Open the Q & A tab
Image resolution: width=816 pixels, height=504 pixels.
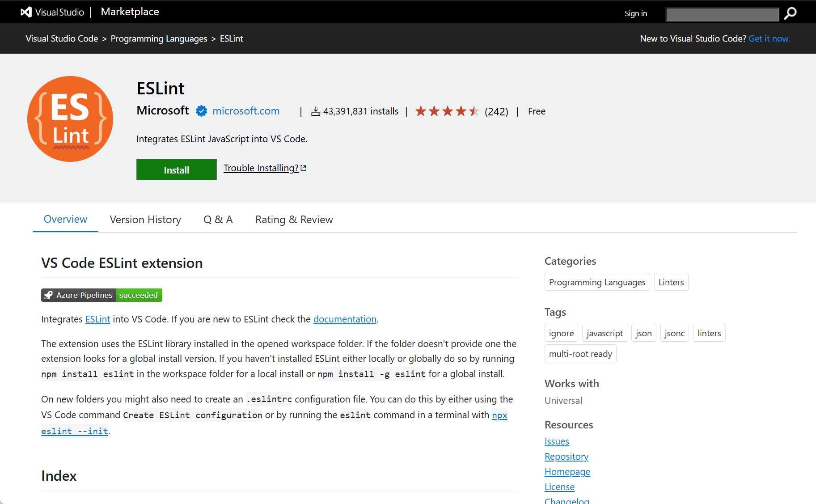[218, 220]
